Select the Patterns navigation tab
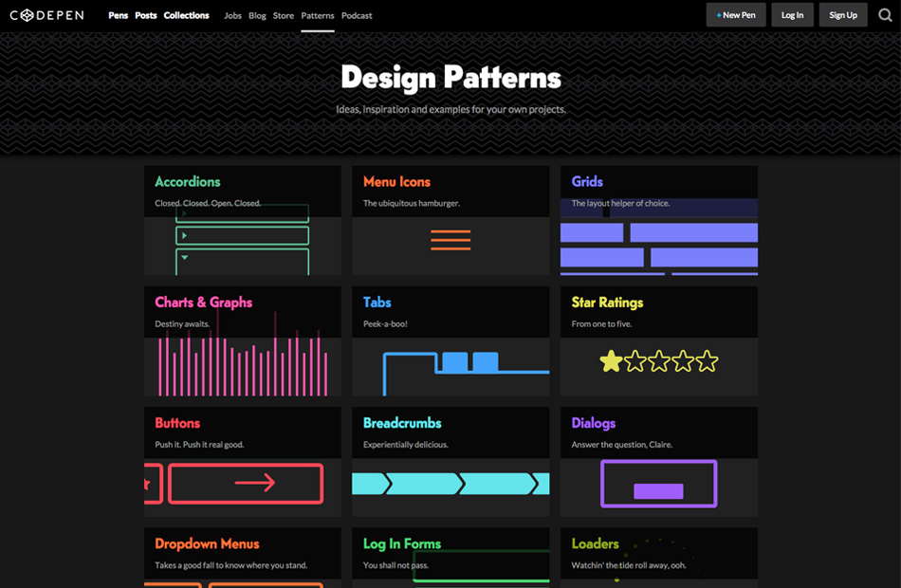Viewport: 901px width, 588px height. (318, 15)
